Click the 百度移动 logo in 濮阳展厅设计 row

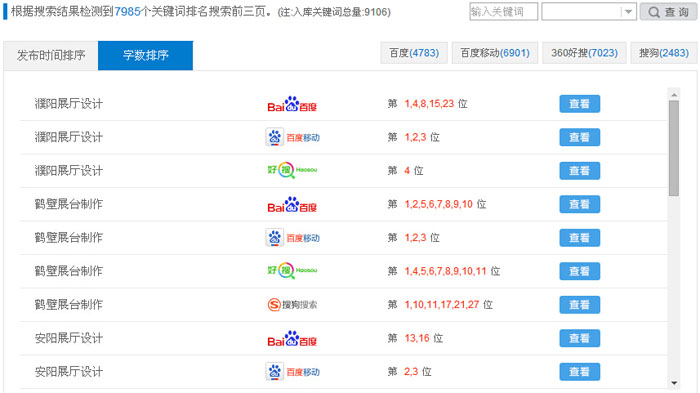coord(292,137)
